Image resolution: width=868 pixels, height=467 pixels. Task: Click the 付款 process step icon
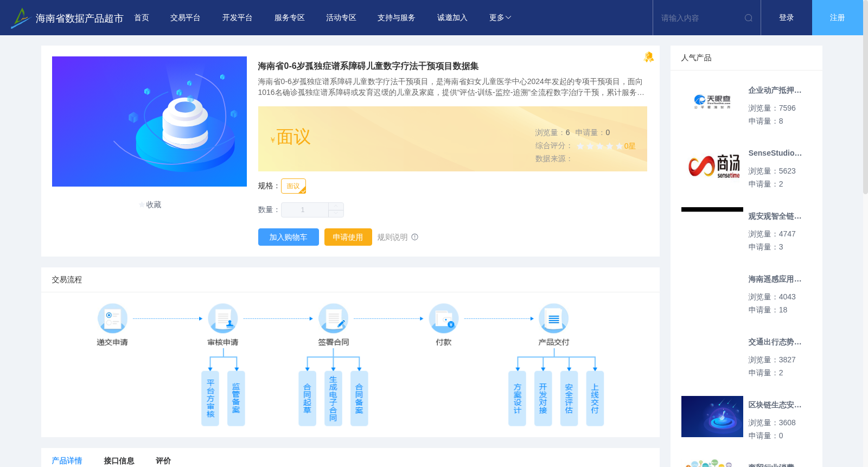click(x=444, y=318)
